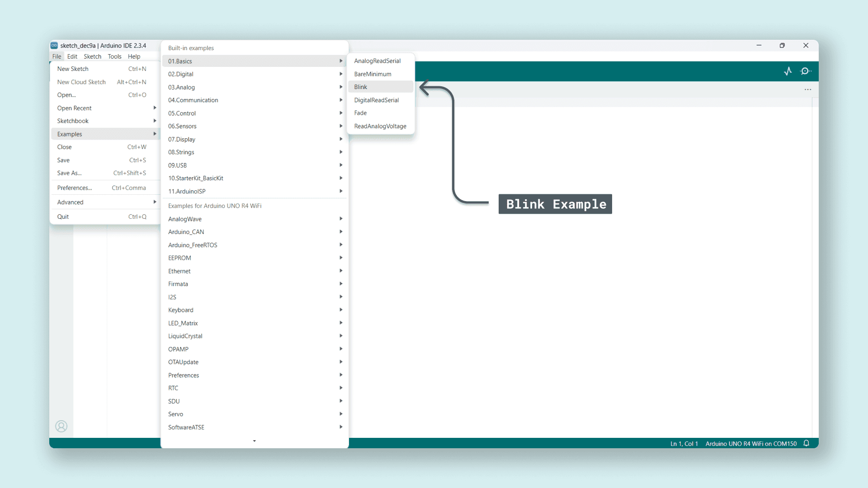Click the user account profile icon
The height and width of the screenshot is (488, 868).
pyautogui.click(x=61, y=426)
